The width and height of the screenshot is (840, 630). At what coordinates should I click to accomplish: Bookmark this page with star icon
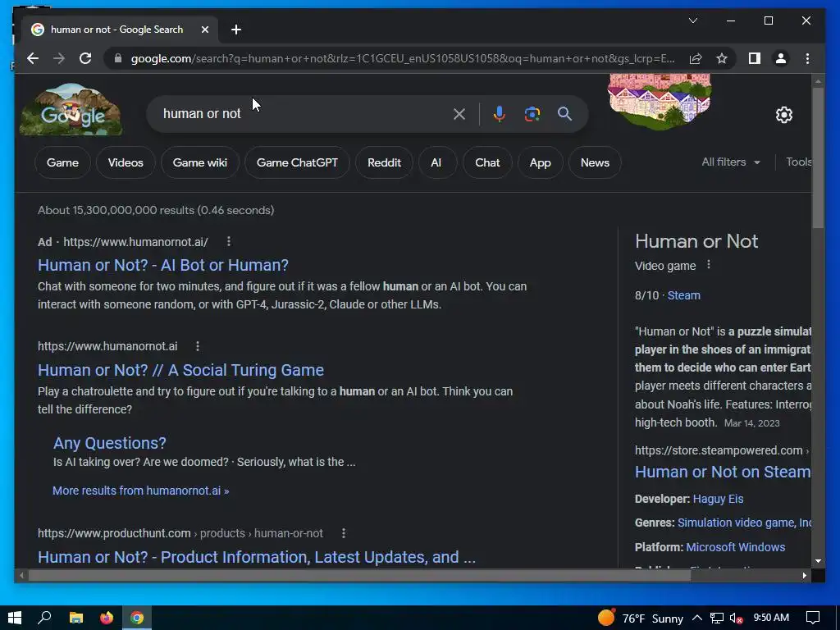point(722,58)
